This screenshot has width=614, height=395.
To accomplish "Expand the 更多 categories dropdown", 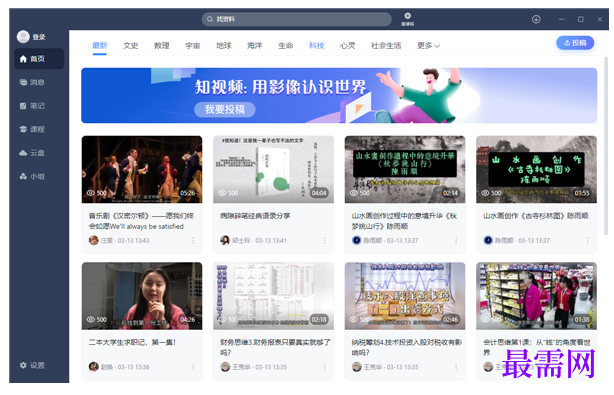I will (x=428, y=46).
